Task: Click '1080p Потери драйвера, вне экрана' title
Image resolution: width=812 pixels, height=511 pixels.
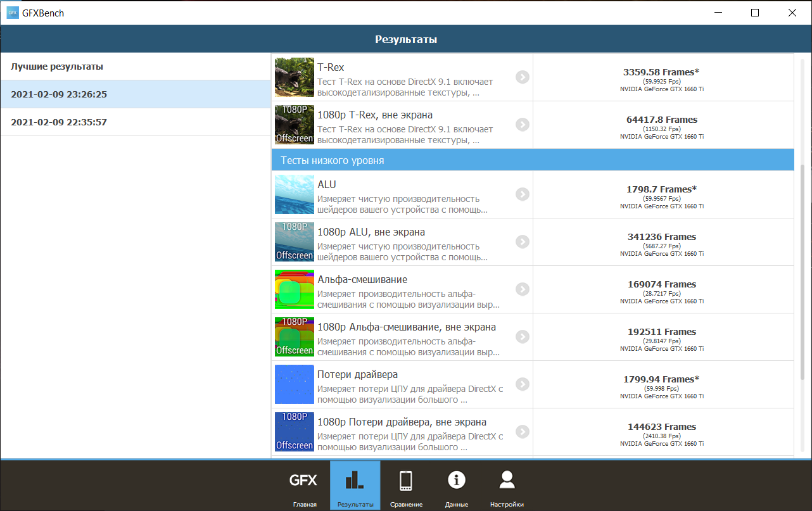Action: 402,422
